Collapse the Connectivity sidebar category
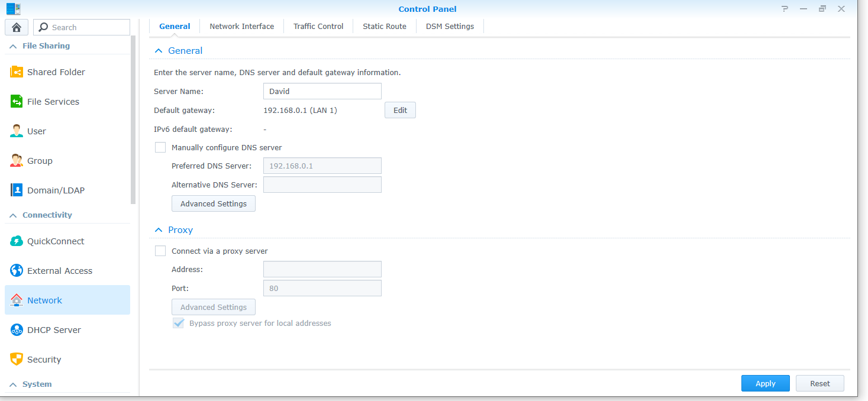 13,215
